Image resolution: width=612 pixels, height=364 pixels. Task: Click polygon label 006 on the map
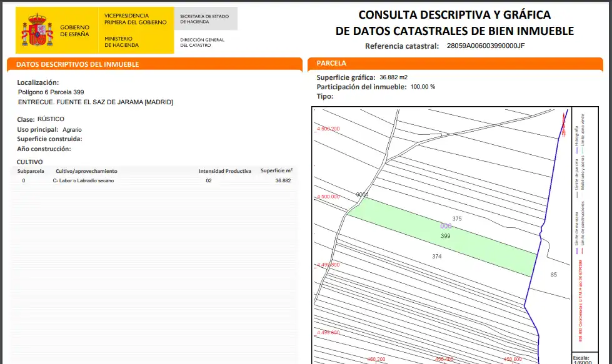pyautogui.click(x=446, y=225)
